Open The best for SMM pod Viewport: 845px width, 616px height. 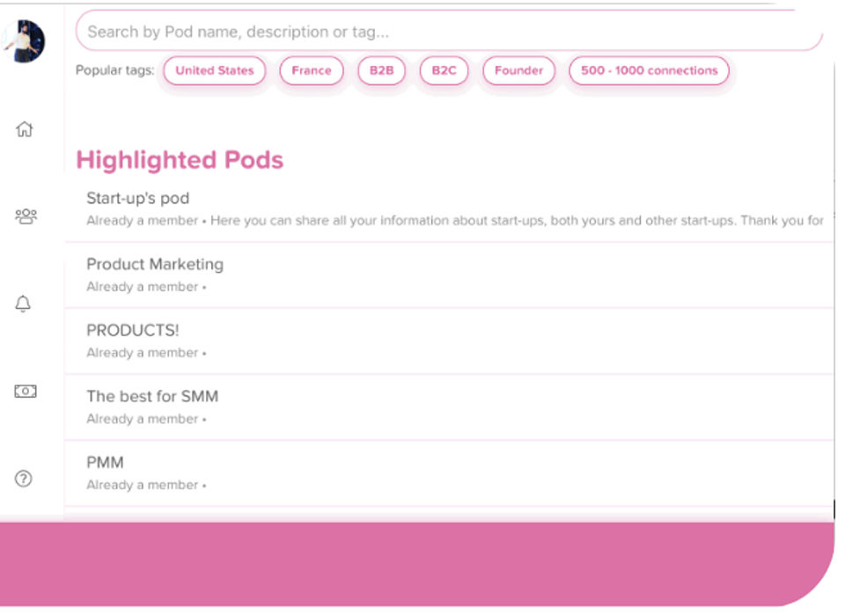coord(152,396)
